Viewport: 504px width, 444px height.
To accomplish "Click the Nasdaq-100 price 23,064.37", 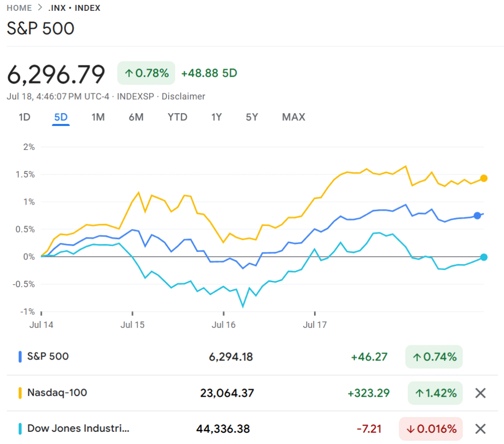I will coord(227,393).
